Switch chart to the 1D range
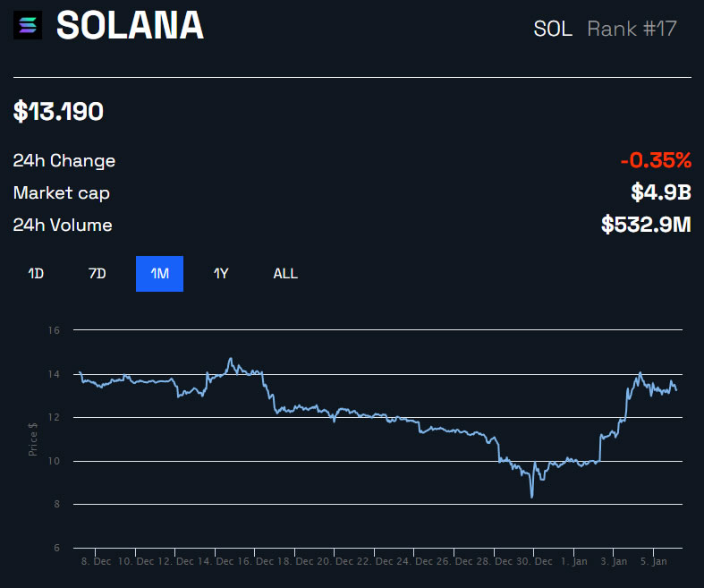 click(36, 274)
